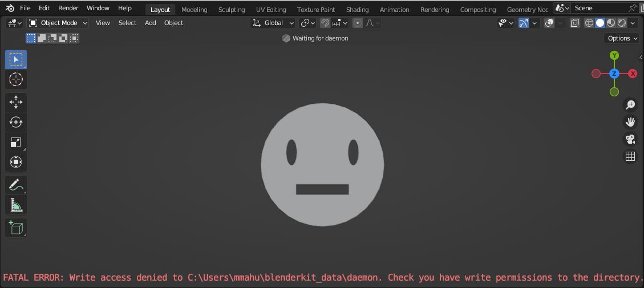Open the Window menu

(x=98, y=8)
